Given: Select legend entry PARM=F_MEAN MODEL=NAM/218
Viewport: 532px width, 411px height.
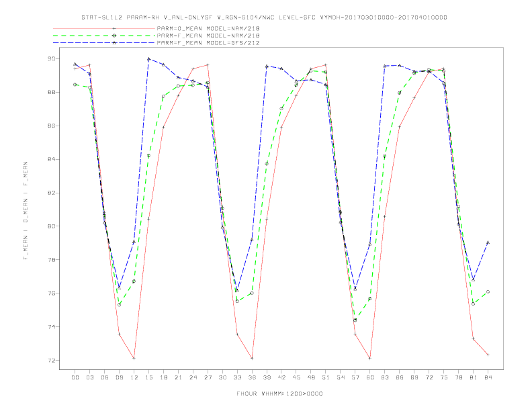Looking at the screenshot, I should (x=208, y=36).
